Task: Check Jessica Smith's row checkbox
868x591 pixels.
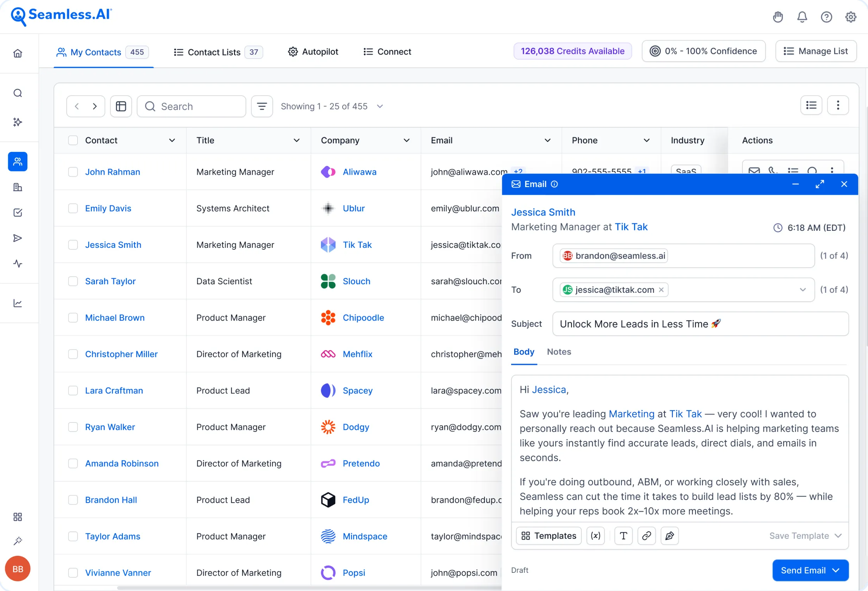Action: pyautogui.click(x=73, y=244)
